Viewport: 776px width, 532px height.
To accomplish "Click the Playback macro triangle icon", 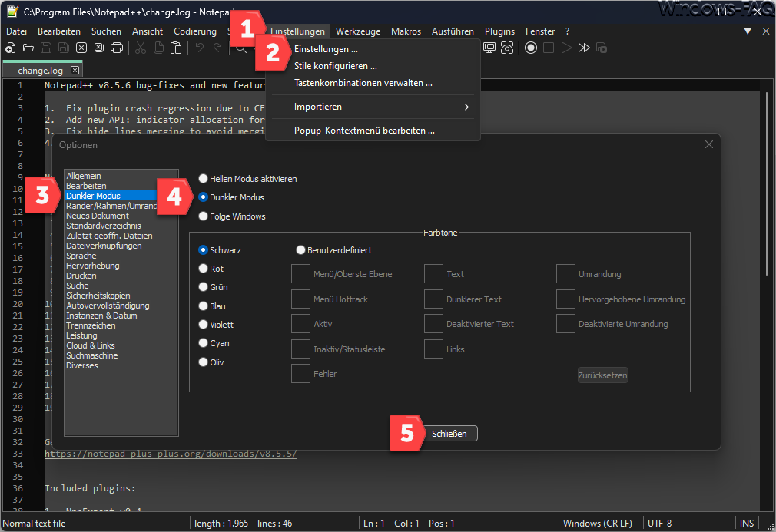I will [566, 48].
